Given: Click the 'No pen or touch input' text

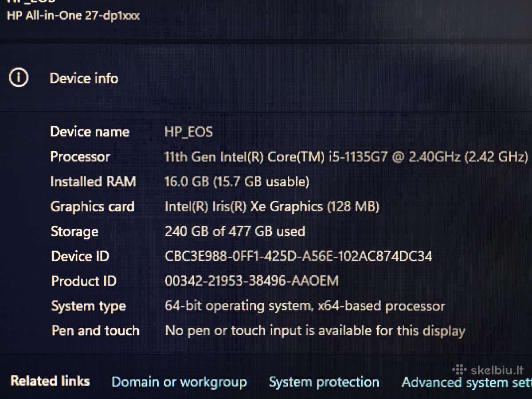Looking at the screenshot, I should 315,331.
